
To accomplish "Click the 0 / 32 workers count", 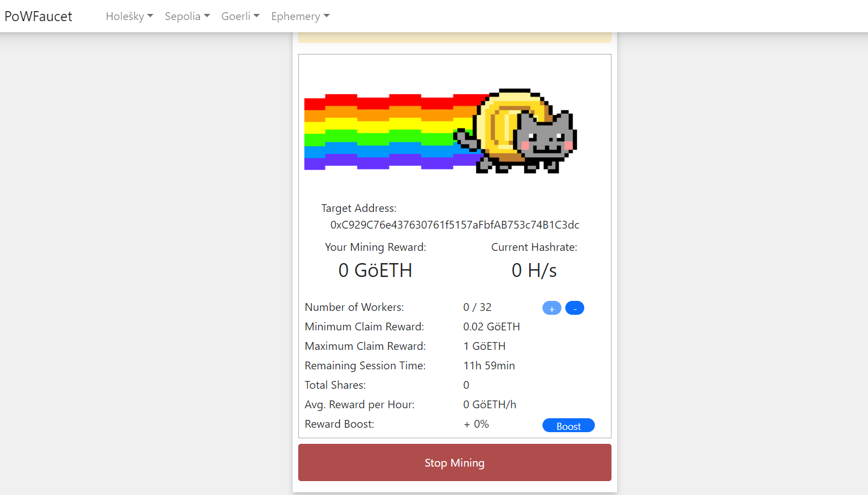I will pos(477,307).
